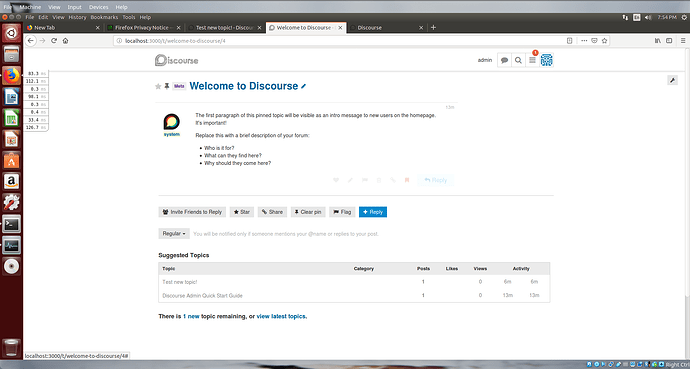Delete the post with trash icon
This screenshot has height=369, width=690.
(378, 180)
